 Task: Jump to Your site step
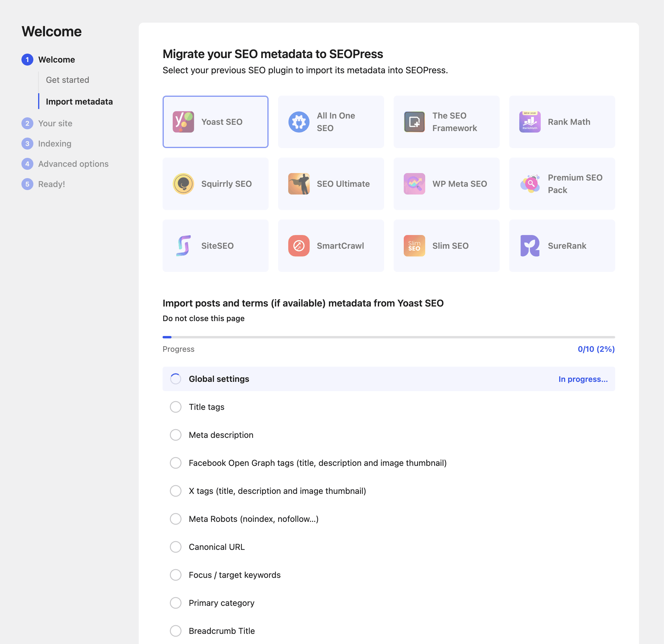tap(55, 123)
